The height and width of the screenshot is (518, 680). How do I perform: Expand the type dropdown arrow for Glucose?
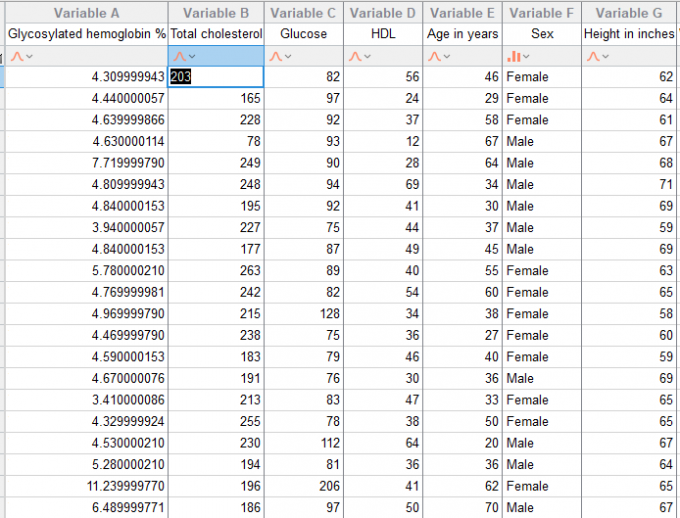pos(290,56)
